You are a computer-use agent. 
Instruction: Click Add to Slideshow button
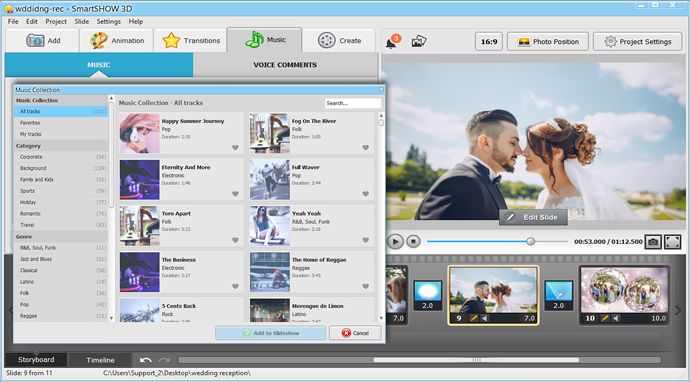[x=271, y=333]
